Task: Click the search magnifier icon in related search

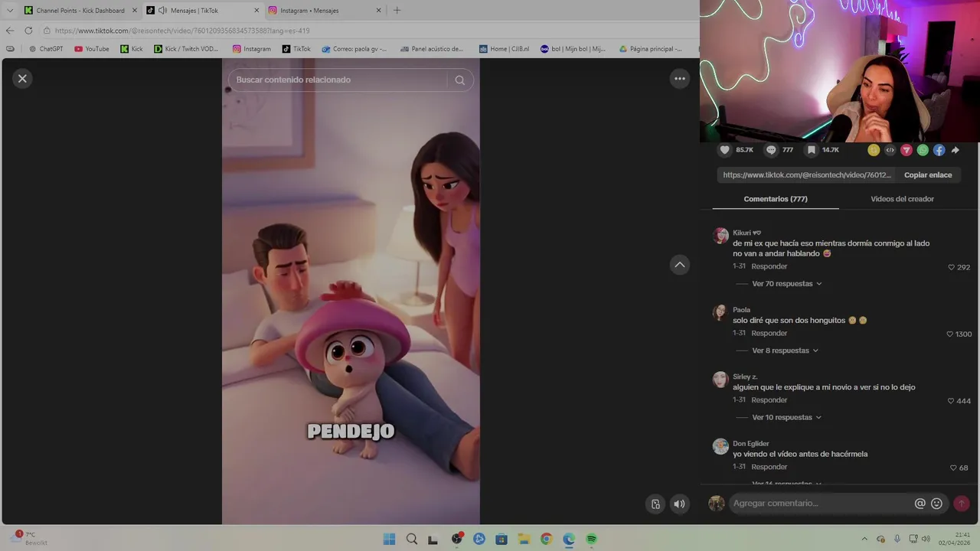Action: [x=459, y=80]
